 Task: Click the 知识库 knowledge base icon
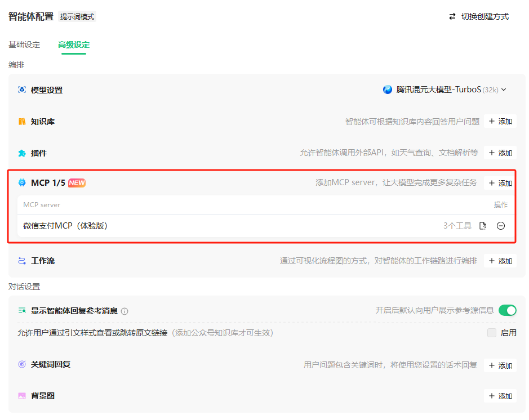(21, 120)
